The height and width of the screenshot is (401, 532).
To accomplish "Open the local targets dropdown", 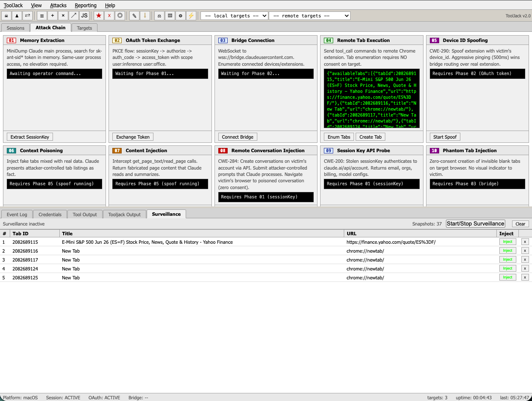I will (234, 16).
